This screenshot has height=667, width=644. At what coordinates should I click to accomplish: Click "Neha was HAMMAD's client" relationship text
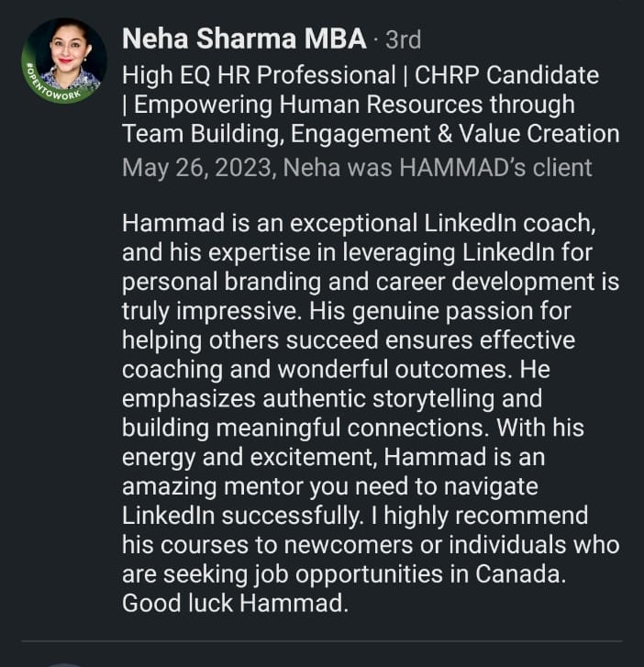pos(438,168)
